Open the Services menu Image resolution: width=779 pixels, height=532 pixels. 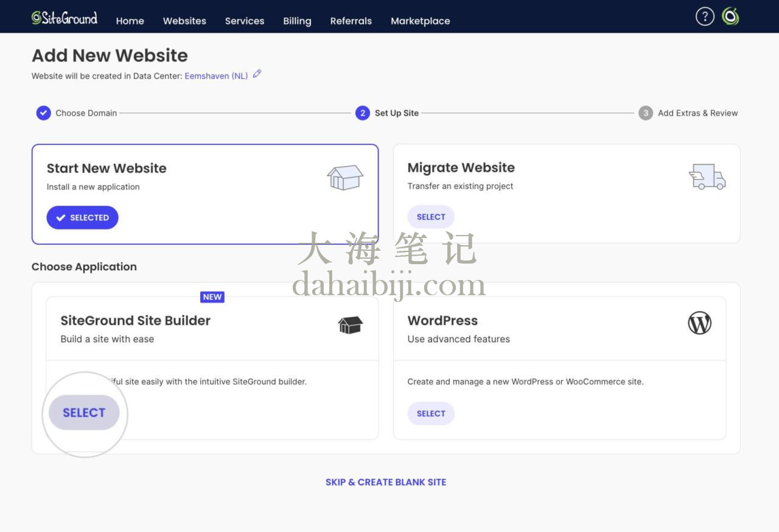coord(245,21)
